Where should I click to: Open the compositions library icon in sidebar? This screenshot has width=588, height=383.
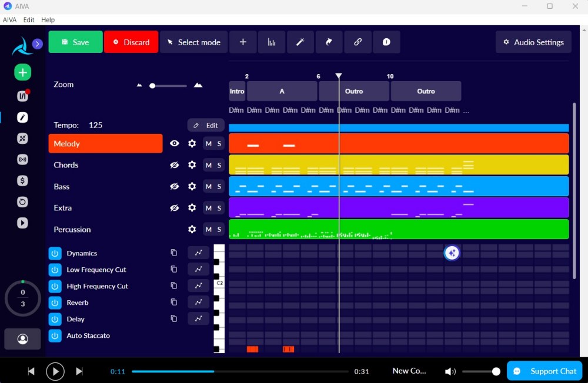[x=22, y=96]
